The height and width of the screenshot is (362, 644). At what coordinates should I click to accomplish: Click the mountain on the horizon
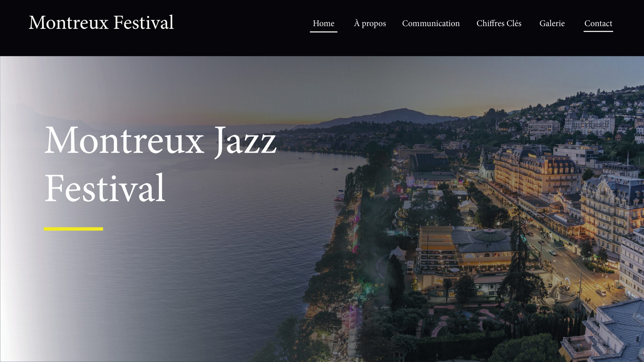click(x=392, y=116)
